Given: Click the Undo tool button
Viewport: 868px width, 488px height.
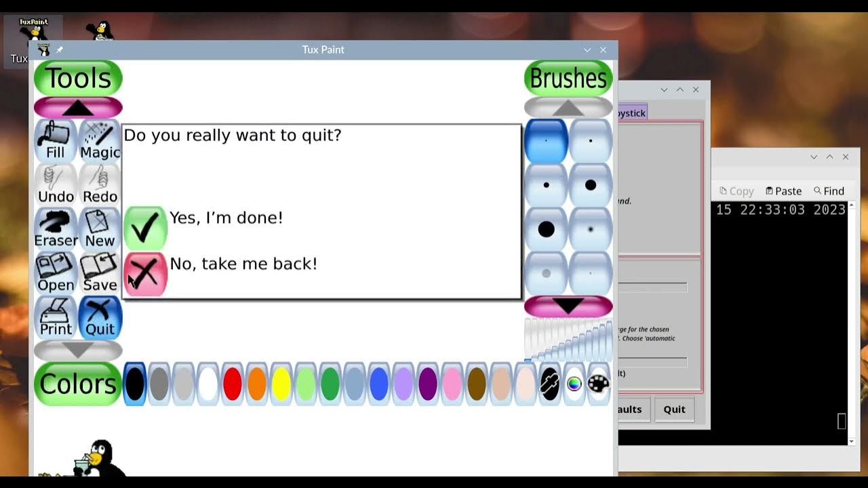Looking at the screenshot, I should coord(56,185).
